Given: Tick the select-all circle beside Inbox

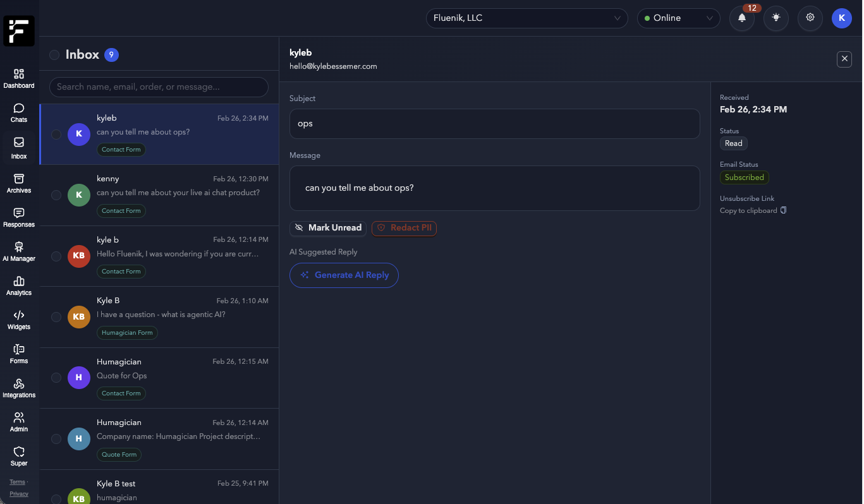Looking at the screenshot, I should tap(54, 55).
